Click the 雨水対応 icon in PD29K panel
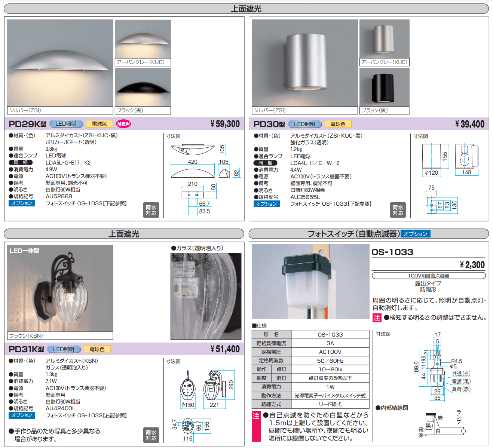493x448 pixels. click(151, 210)
